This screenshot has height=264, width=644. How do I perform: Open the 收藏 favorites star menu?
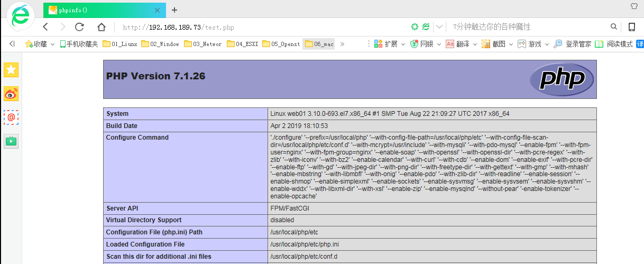[x=40, y=44]
